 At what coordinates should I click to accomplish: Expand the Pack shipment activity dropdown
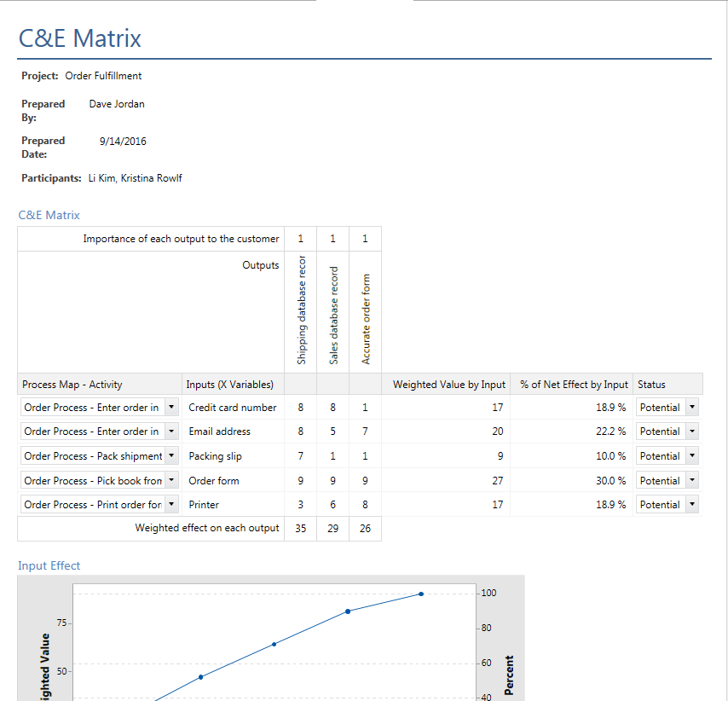[170, 456]
